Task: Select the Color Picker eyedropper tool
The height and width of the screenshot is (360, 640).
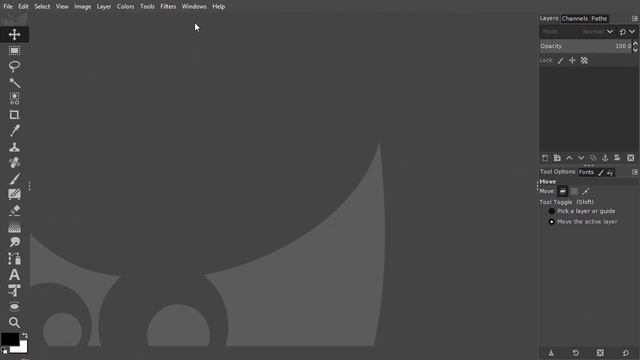Action: pyautogui.click(x=14, y=131)
